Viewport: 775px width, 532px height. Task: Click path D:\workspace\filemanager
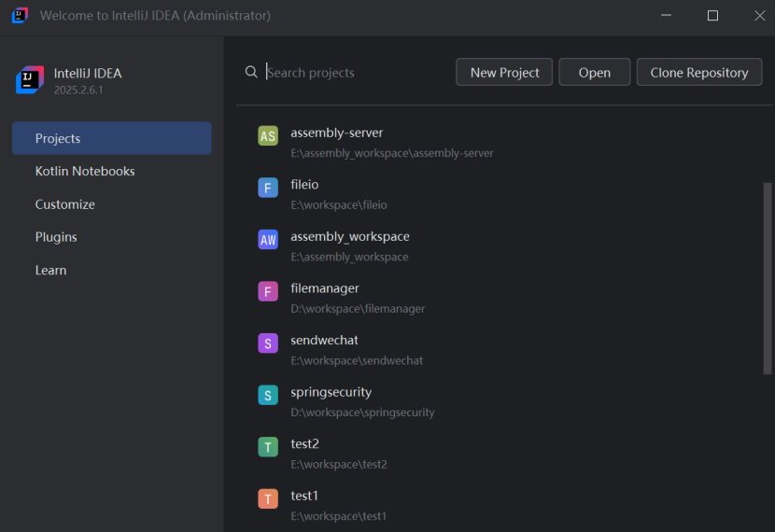click(358, 309)
